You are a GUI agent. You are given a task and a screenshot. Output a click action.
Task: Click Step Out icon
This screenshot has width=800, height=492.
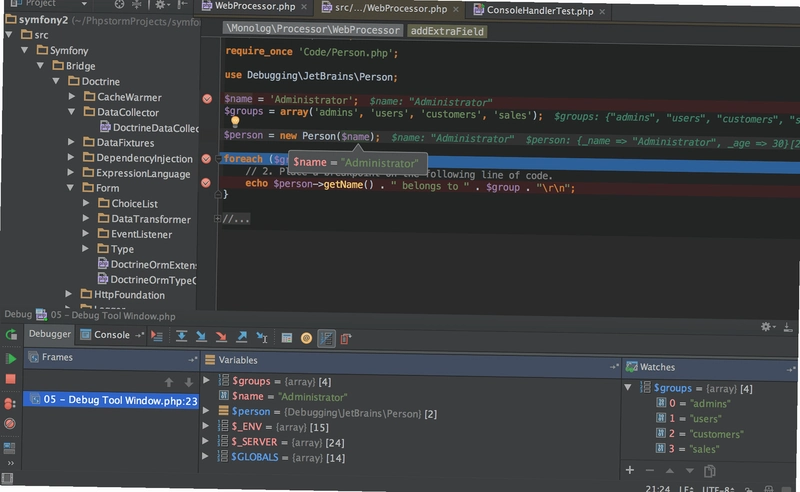pos(242,336)
